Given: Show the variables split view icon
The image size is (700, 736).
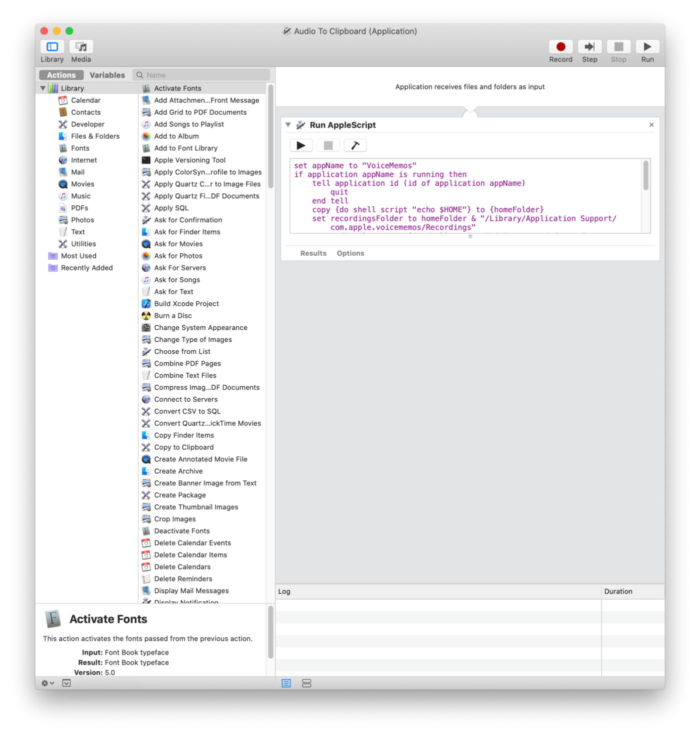Looking at the screenshot, I should [x=306, y=683].
